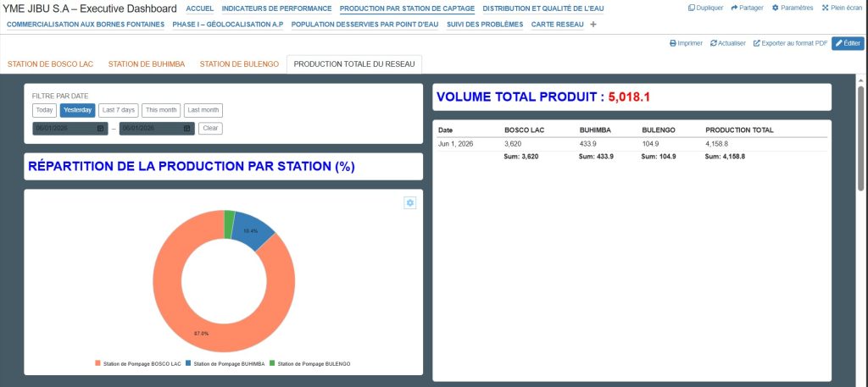868x387 pixels.
Task: Clear the date filter with Clear button
Action: pyautogui.click(x=210, y=128)
